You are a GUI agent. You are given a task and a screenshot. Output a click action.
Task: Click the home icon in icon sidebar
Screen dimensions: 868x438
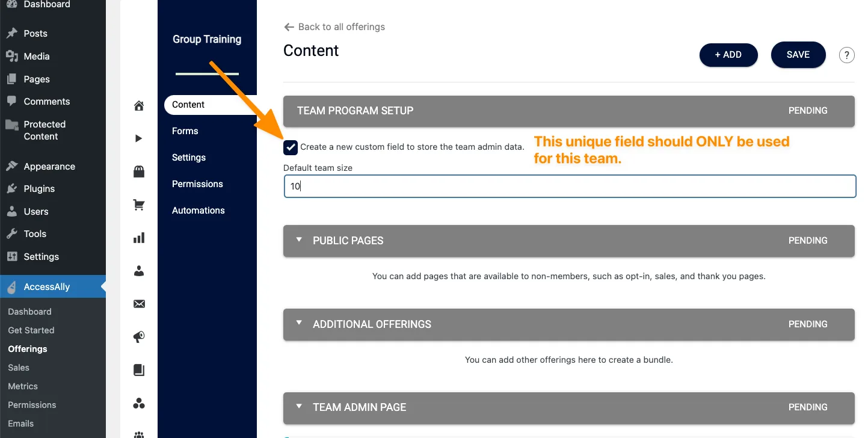pyautogui.click(x=139, y=106)
